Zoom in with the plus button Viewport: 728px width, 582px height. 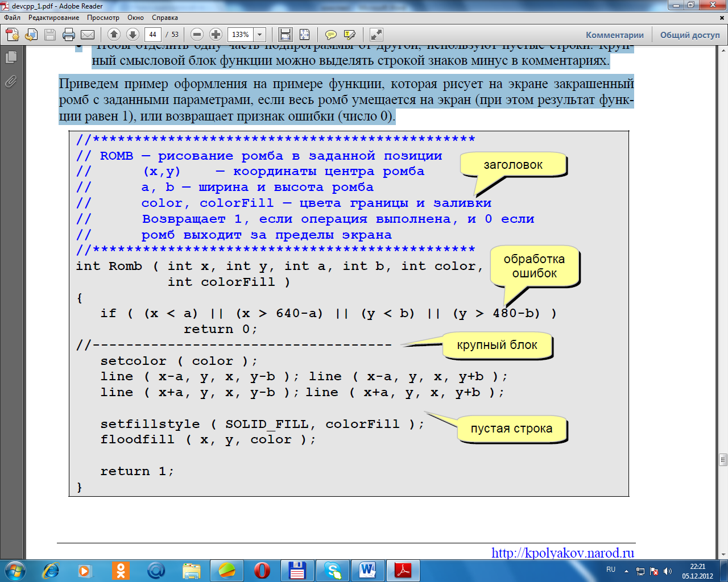click(x=216, y=35)
